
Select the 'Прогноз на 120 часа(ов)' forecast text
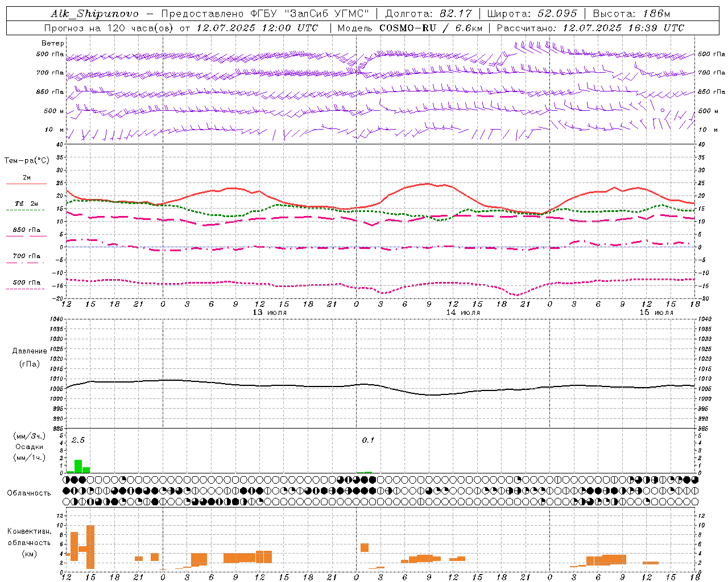pos(108,28)
